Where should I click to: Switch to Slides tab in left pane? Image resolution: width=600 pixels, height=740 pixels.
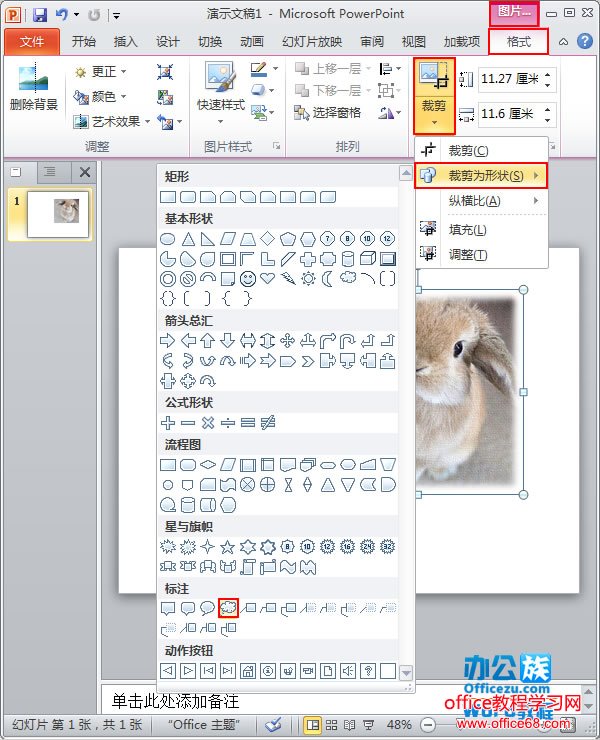point(16,172)
